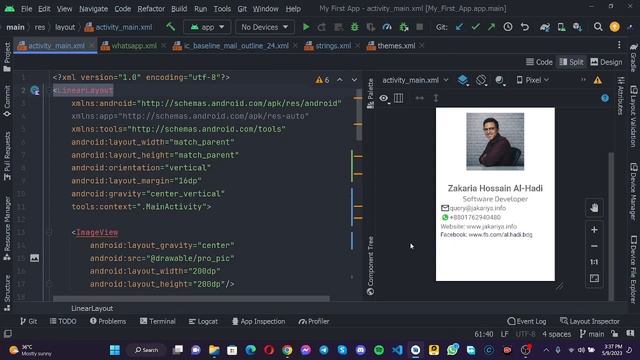Switch to the Split view mode
This screenshot has height=360, width=640.
[571, 62]
